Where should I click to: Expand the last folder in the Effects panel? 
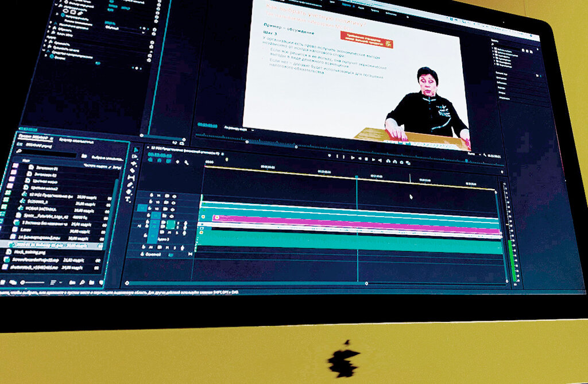[496, 65]
